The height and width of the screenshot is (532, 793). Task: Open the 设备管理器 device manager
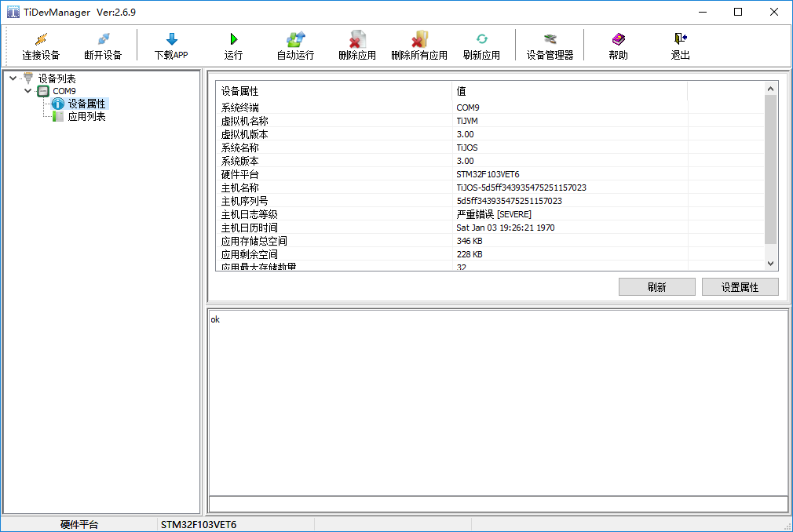[550, 39]
